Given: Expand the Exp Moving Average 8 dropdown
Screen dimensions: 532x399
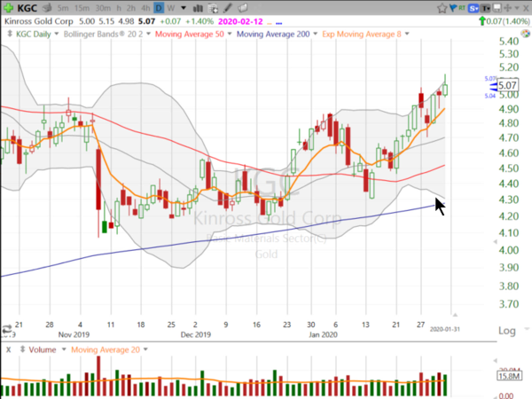Looking at the screenshot, I should [407, 34].
